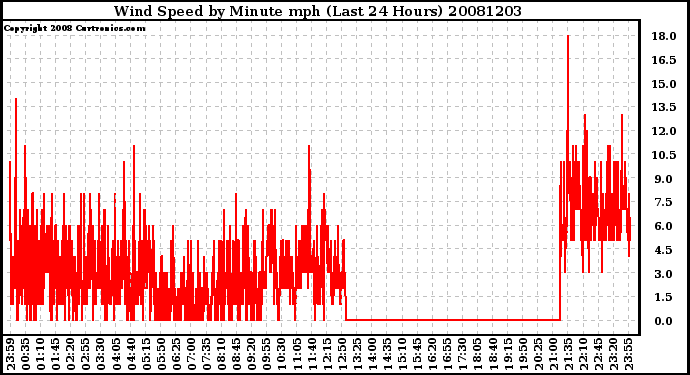The width and height of the screenshot is (690, 375).
Task: Click the 18:05 x-axis time label
Action: point(477,354)
